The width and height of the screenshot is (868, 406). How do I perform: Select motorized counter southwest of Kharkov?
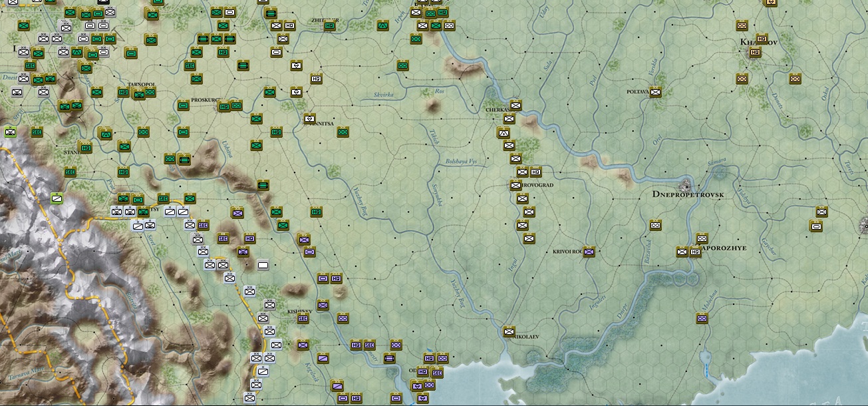click(742, 79)
